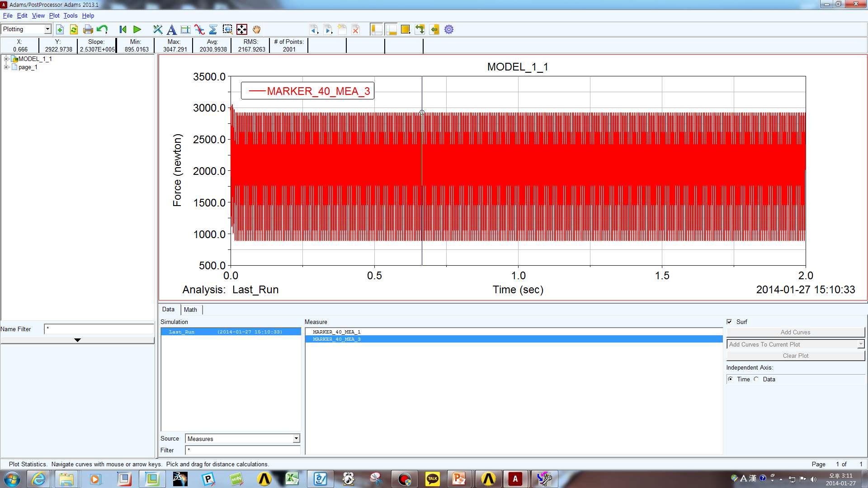Open the page layout yellow square icon
The height and width of the screenshot is (488, 868).
406,30
